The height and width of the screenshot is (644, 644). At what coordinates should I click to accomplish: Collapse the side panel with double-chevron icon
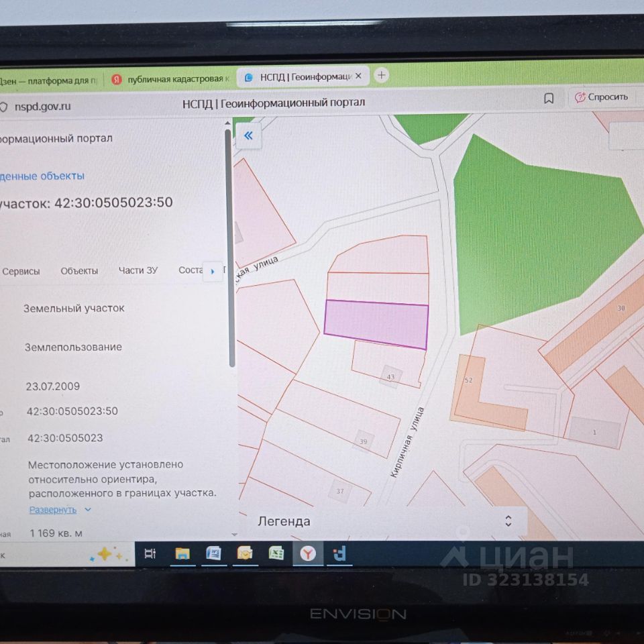pos(248,136)
